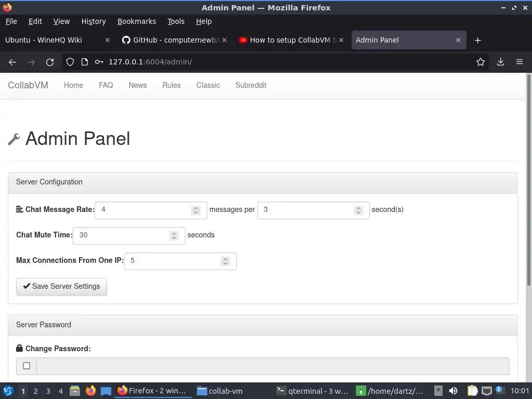The height and width of the screenshot is (399, 532).
Task: Close the Admin Panel tab
Action: point(458,40)
